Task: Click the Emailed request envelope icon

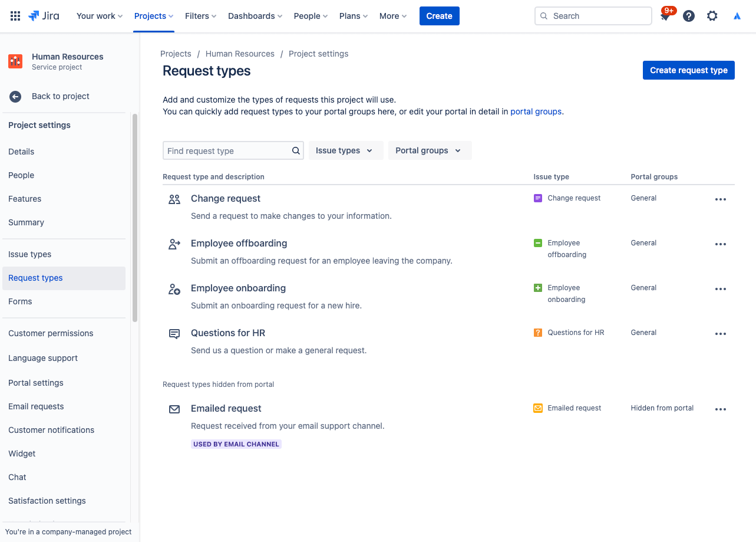Action: click(174, 409)
